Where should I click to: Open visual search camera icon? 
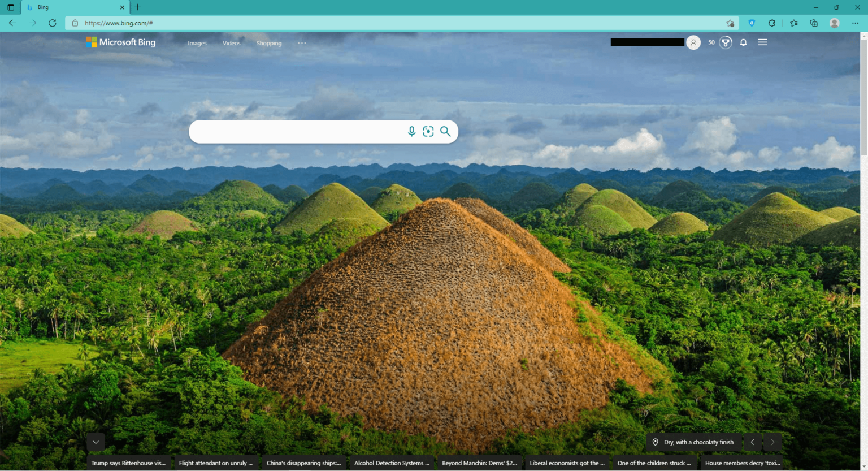coord(428,131)
